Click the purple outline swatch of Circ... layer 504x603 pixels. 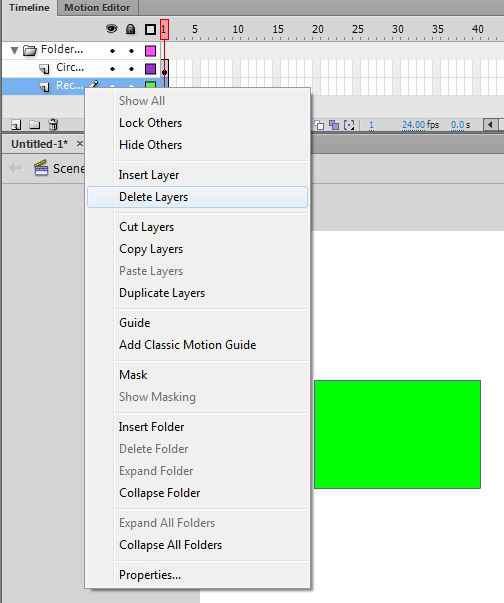(x=150, y=69)
